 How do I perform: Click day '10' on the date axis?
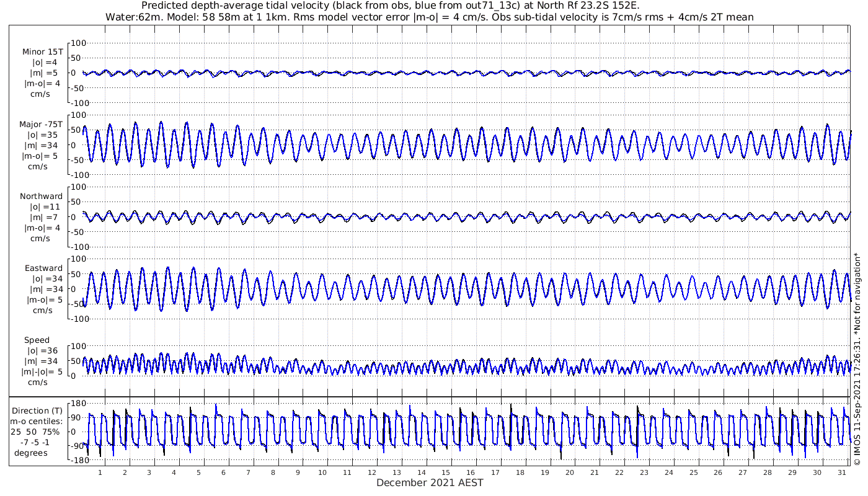click(322, 472)
